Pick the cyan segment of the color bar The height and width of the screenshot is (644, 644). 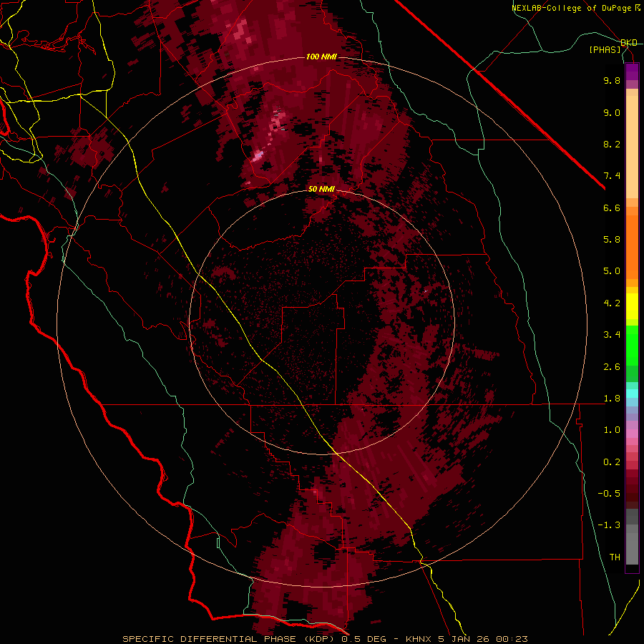coord(632,394)
